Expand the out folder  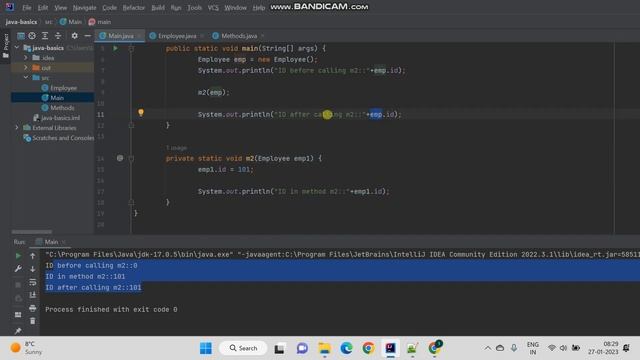coord(26,67)
